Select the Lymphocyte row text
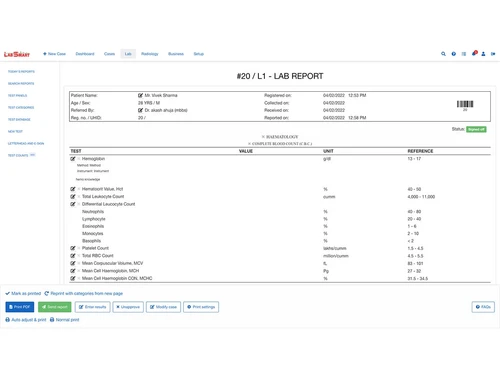The image size is (500, 375). [x=94, y=219]
